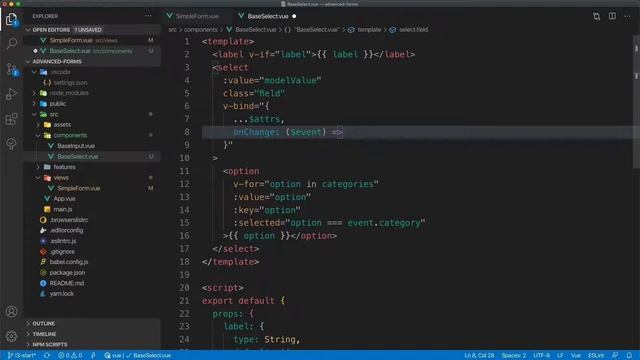The image size is (640, 360).
Task: Open BaseSelect.vue in Open Editors list
Action: point(92,51)
